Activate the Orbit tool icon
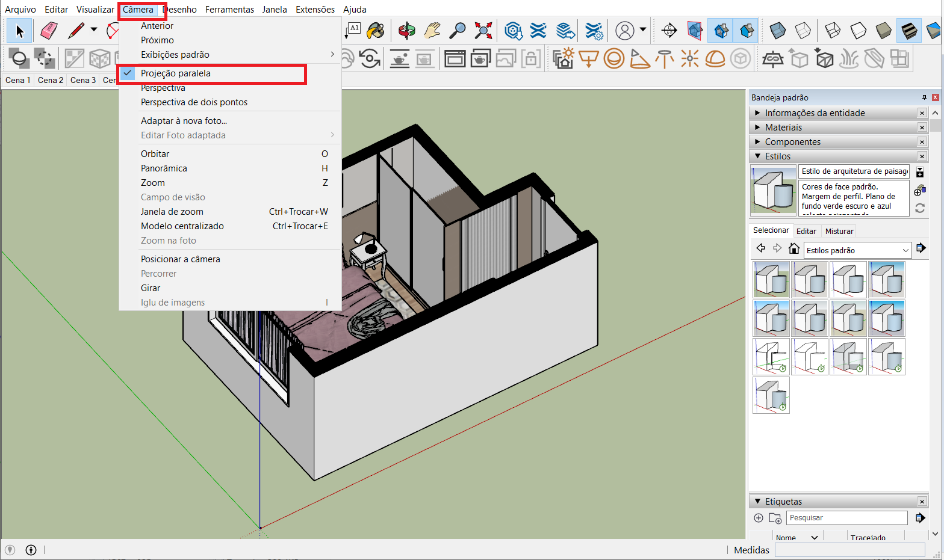This screenshot has height=560, width=944. tap(407, 30)
